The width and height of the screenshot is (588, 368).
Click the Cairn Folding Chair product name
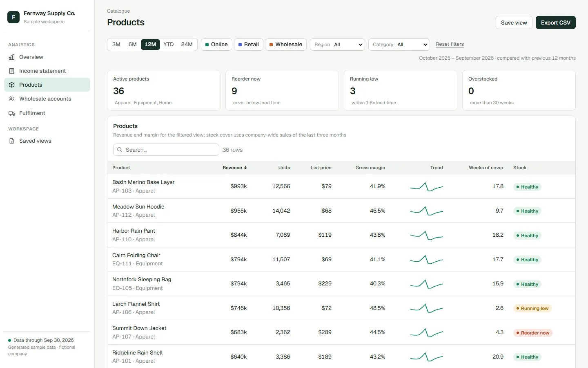pyautogui.click(x=136, y=256)
